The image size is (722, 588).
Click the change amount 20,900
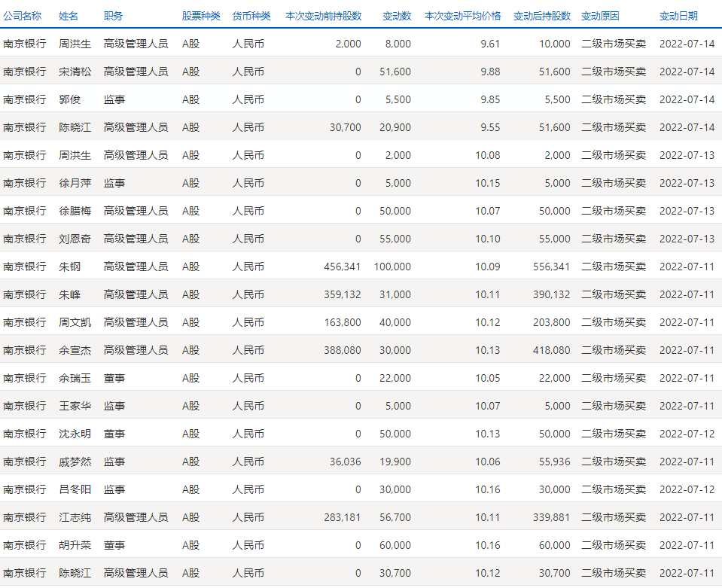pos(395,127)
